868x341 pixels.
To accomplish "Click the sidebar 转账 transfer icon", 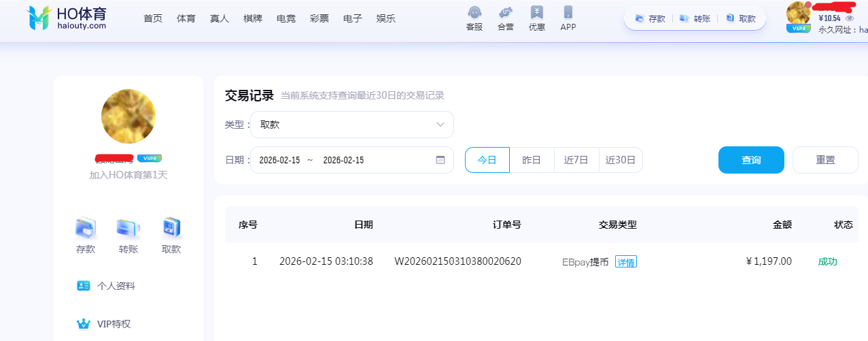I will [128, 228].
